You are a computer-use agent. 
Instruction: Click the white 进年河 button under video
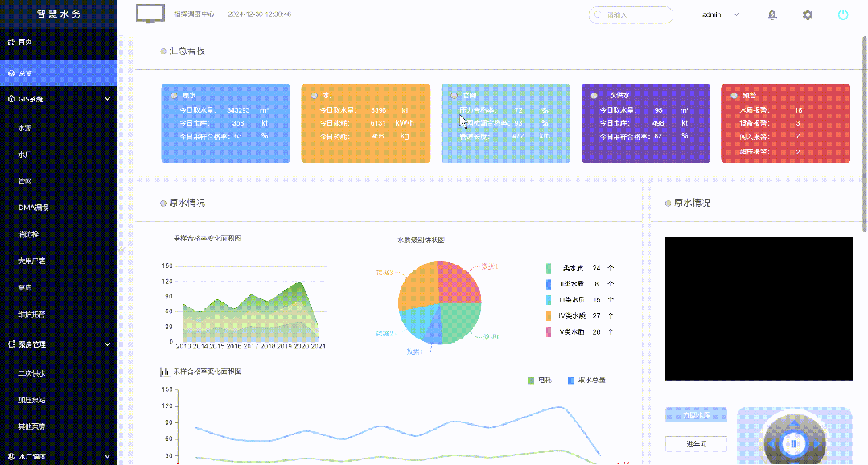tap(696, 444)
